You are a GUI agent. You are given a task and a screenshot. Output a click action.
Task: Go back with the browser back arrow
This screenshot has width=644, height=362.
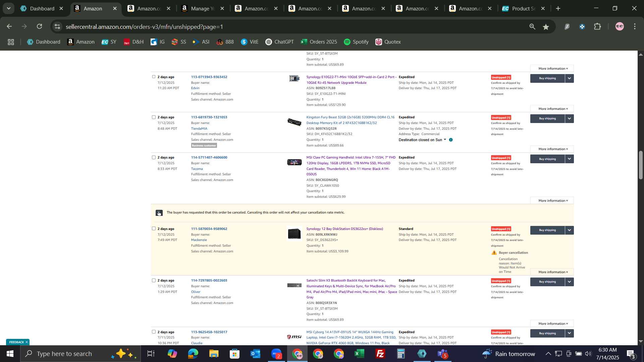click(9, 26)
